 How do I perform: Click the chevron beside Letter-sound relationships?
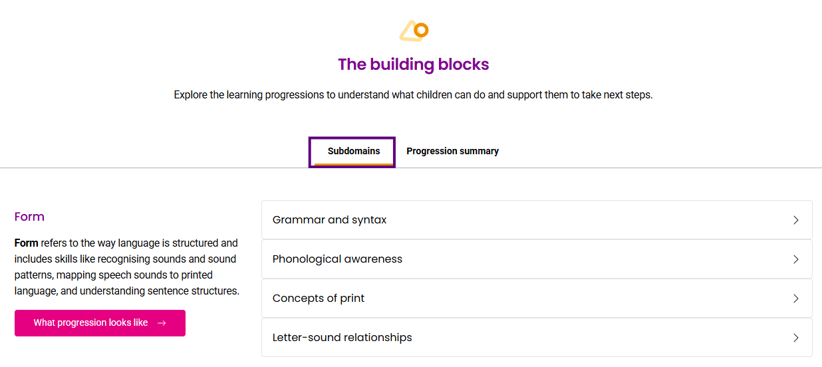[x=796, y=338]
